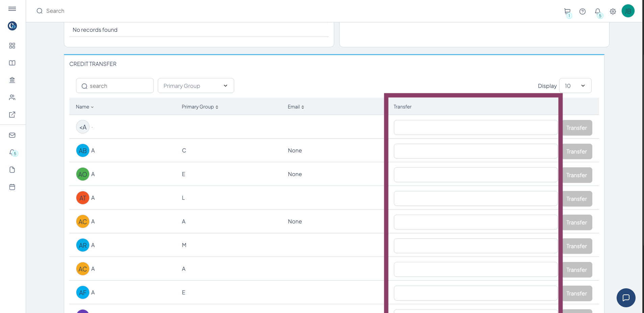644x313 pixels.
Task: Click the AF avatar in the table
Action: point(83,292)
